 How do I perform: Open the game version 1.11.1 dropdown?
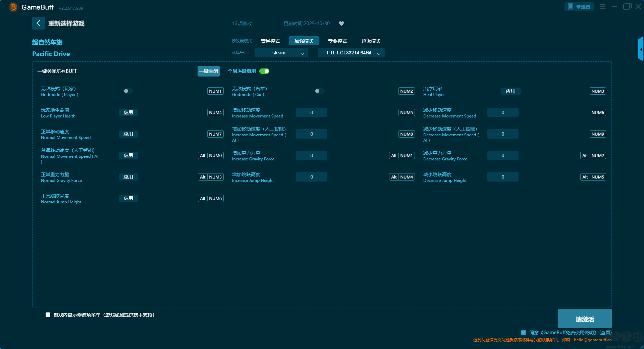351,53
